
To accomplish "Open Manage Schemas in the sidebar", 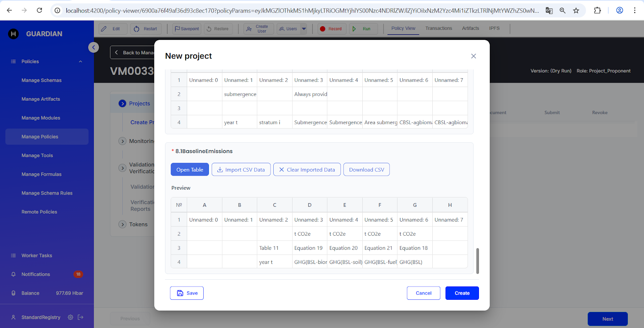I will tap(41, 80).
